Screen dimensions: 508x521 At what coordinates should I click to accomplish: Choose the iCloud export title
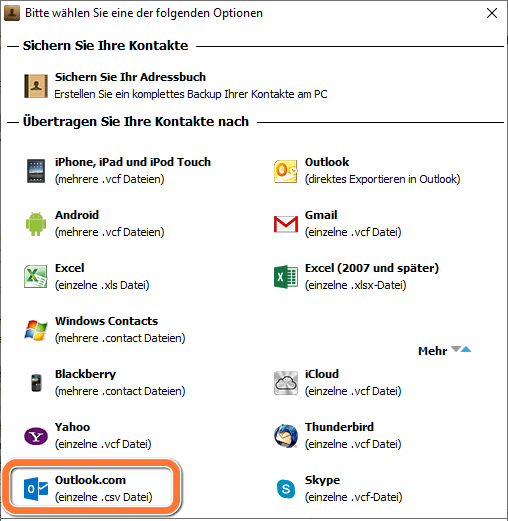tap(322, 374)
